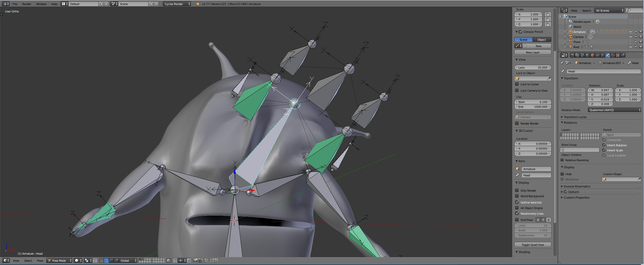Disable Outline Selected checkbox
The image size is (644, 265).
click(x=517, y=202)
